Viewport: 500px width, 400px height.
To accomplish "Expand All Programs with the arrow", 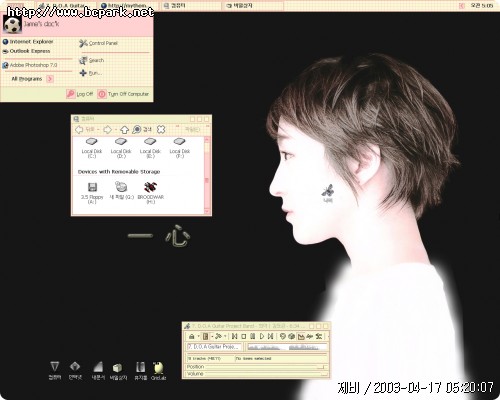I will point(50,79).
